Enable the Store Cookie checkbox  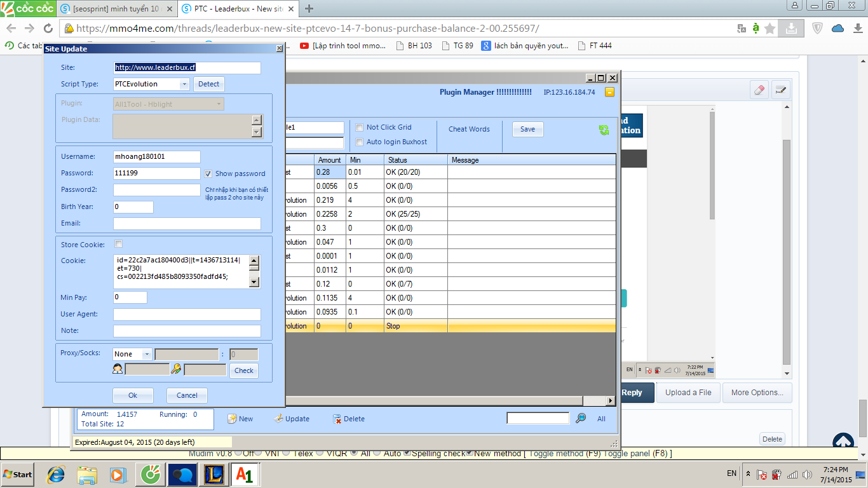click(x=118, y=244)
